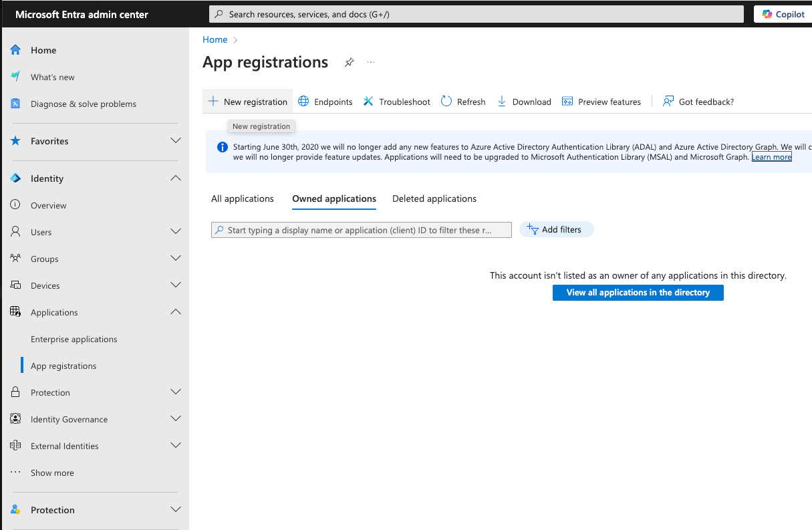Focus the search resources, services, docs box

477,14
